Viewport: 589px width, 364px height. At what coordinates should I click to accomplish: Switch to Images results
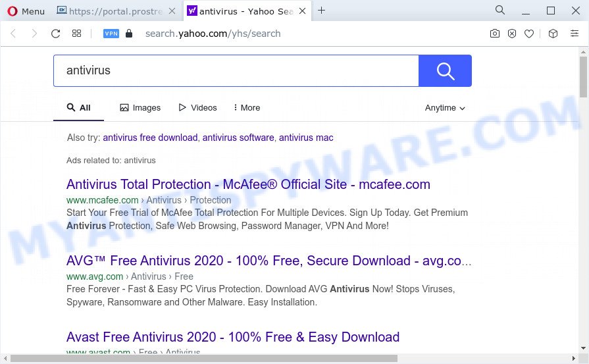tap(140, 108)
